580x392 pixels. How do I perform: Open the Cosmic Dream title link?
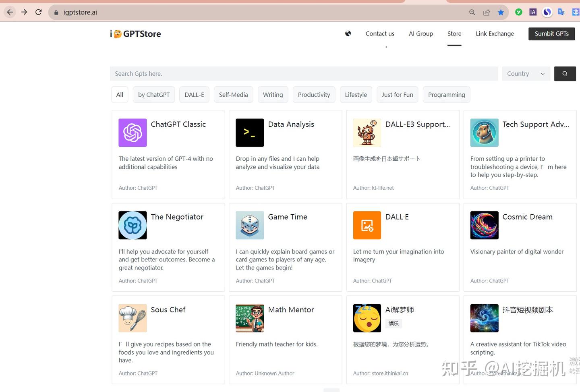[x=527, y=217]
